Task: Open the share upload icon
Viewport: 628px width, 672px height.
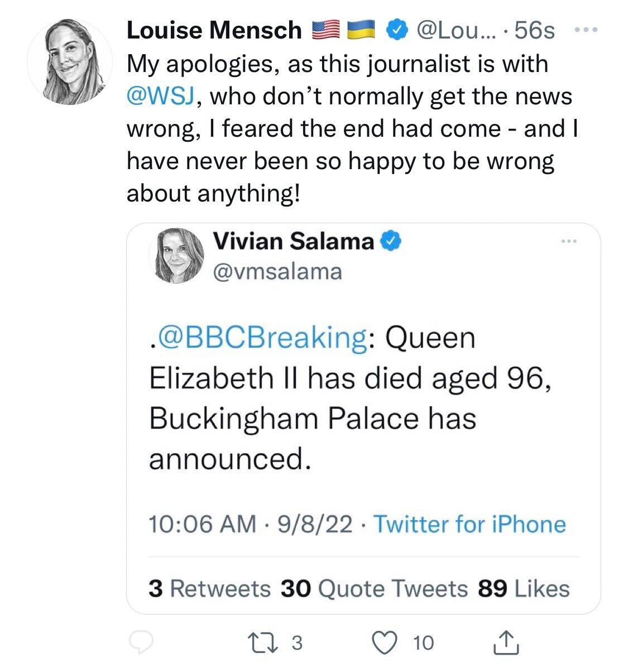Action: coord(506,643)
